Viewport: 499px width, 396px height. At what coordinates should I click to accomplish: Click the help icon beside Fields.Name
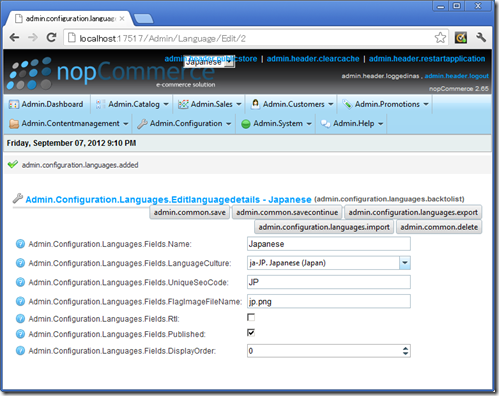(20, 244)
